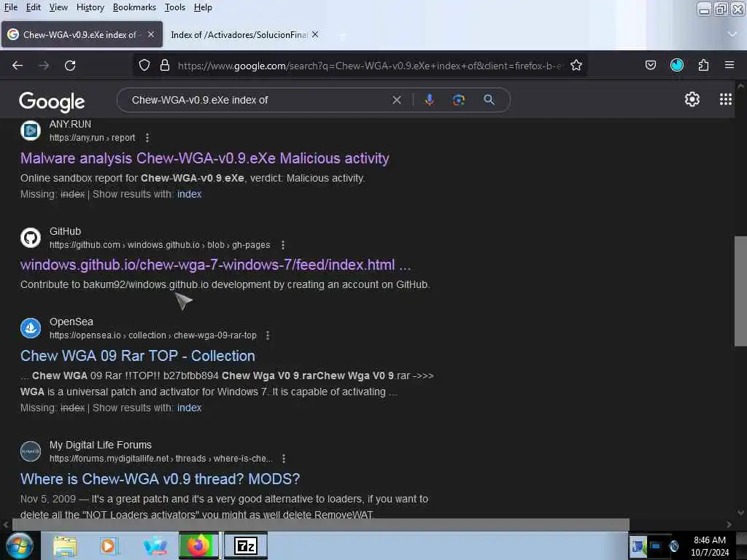Open the Extensions puzzle icon
This screenshot has height=560, width=747.
point(703,65)
